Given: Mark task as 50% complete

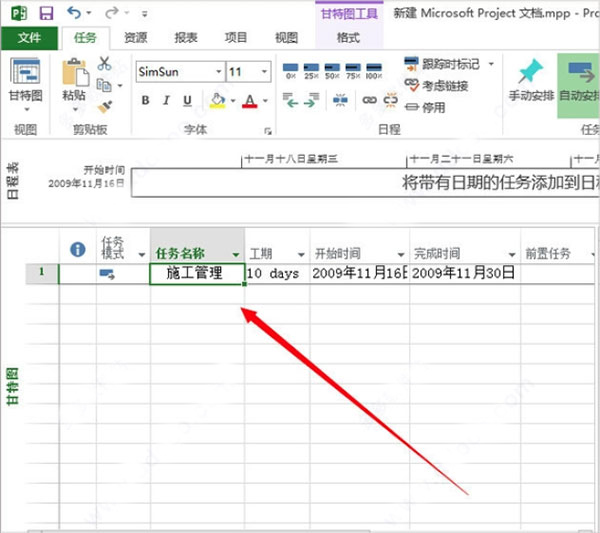Looking at the screenshot, I should [x=332, y=71].
